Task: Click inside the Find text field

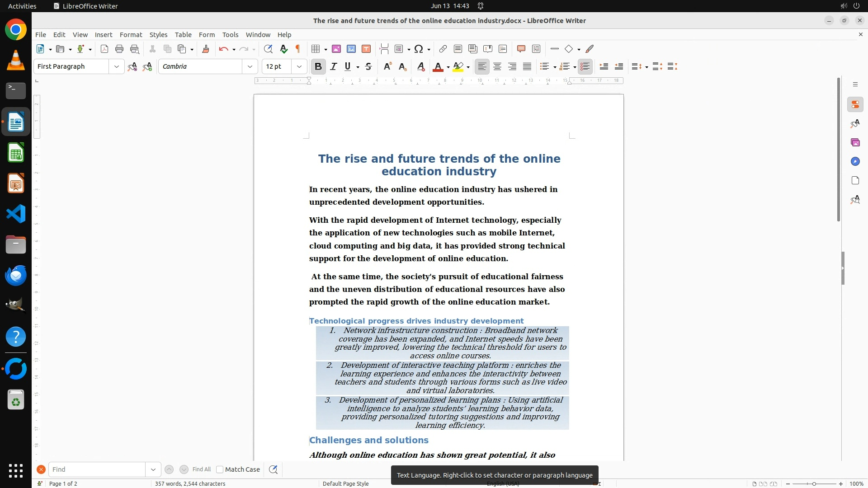Action: coord(97,469)
